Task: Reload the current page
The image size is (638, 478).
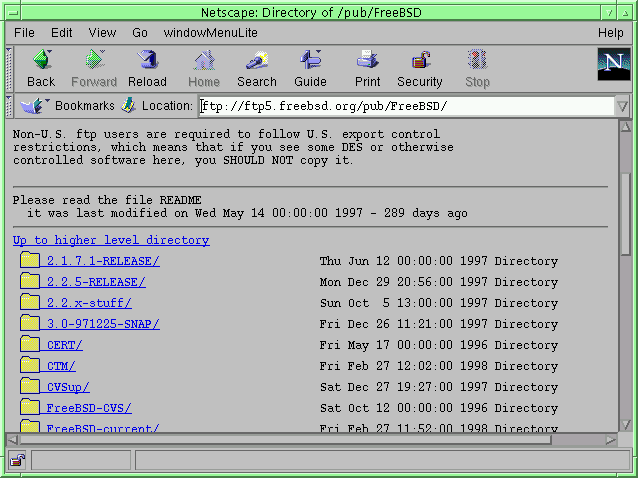Action: (x=147, y=60)
